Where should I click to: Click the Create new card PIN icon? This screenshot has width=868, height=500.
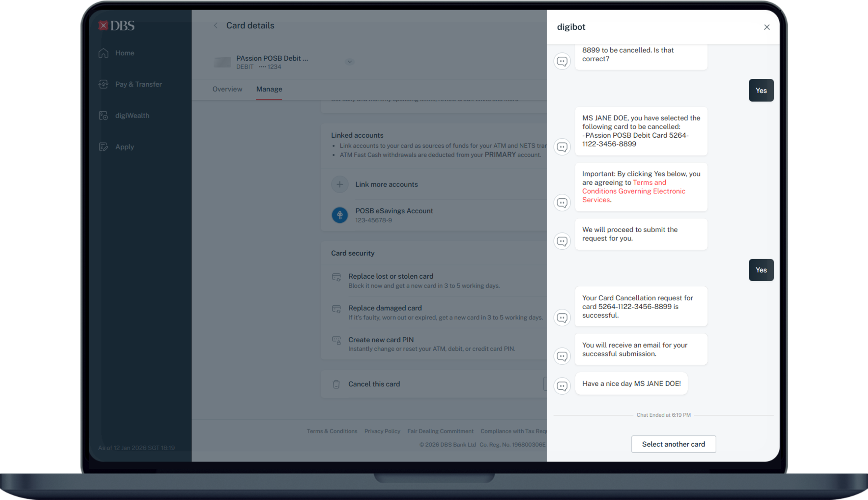pyautogui.click(x=336, y=340)
